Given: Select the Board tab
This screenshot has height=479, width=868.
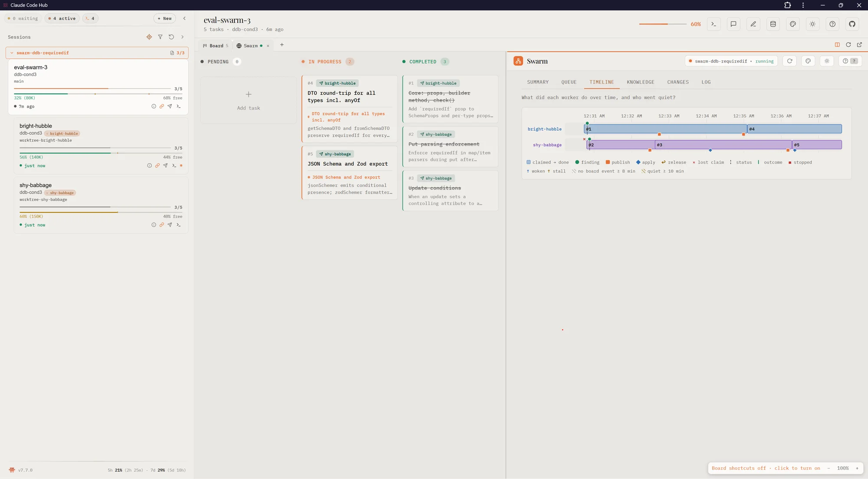Looking at the screenshot, I should tap(215, 46).
